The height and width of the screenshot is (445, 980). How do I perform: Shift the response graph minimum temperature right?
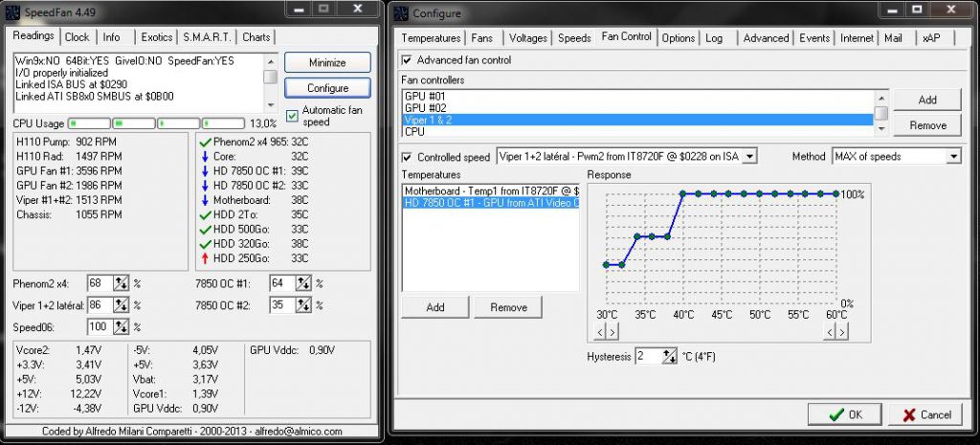coord(612,332)
